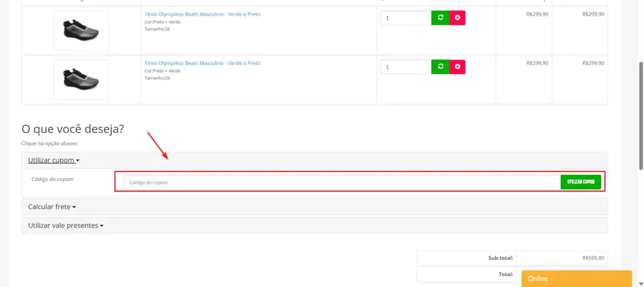Click the Sub-total label
Screen dimensions: 644x287
coord(501,258)
